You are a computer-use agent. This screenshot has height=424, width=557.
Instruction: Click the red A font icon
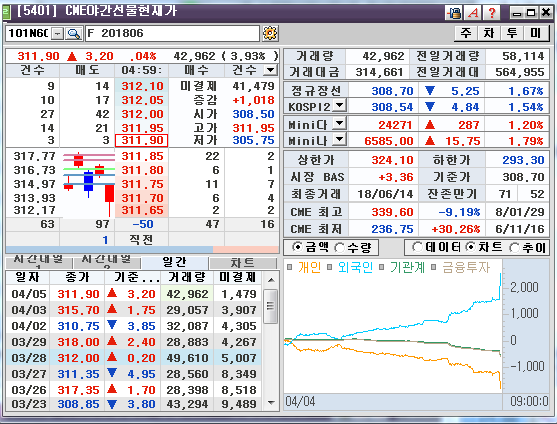tap(473, 13)
